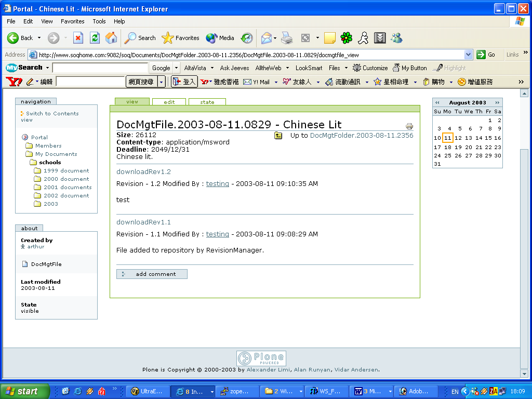532x399 pixels.
Task: Switch to the state tab
Action: [207, 102]
